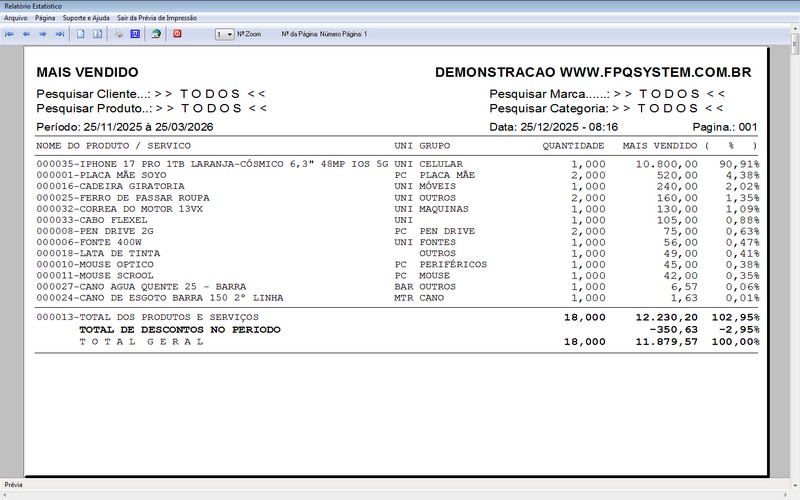800x500 pixels.
Task: Click the row 000016-CADEIRA GIRATORIA
Action: tap(397, 186)
